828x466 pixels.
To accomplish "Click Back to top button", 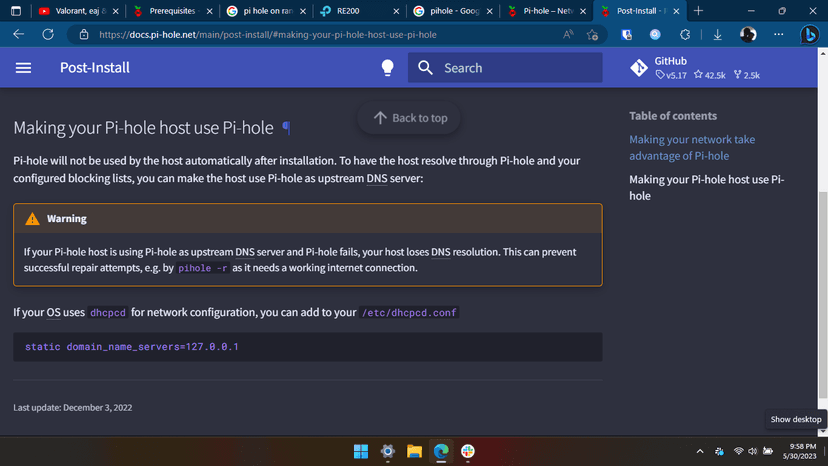I will click(x=410, y=118).
